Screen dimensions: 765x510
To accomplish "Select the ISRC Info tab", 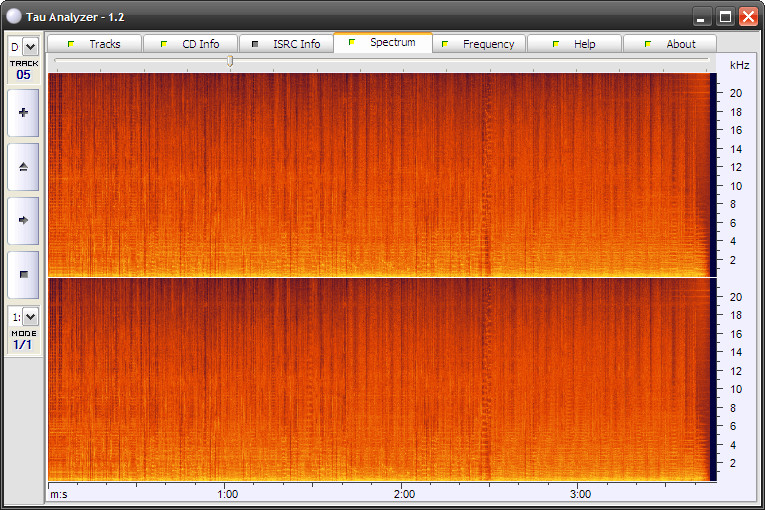I will click(286, 44).
